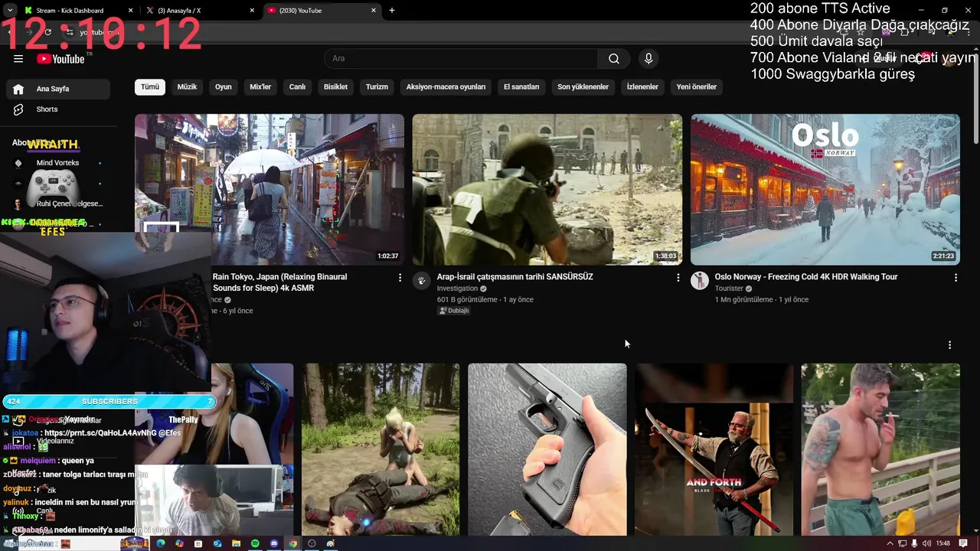Open the YouTube hamburger guide menu
This screenshot has width=980, height=551.
tap(18, 59)
